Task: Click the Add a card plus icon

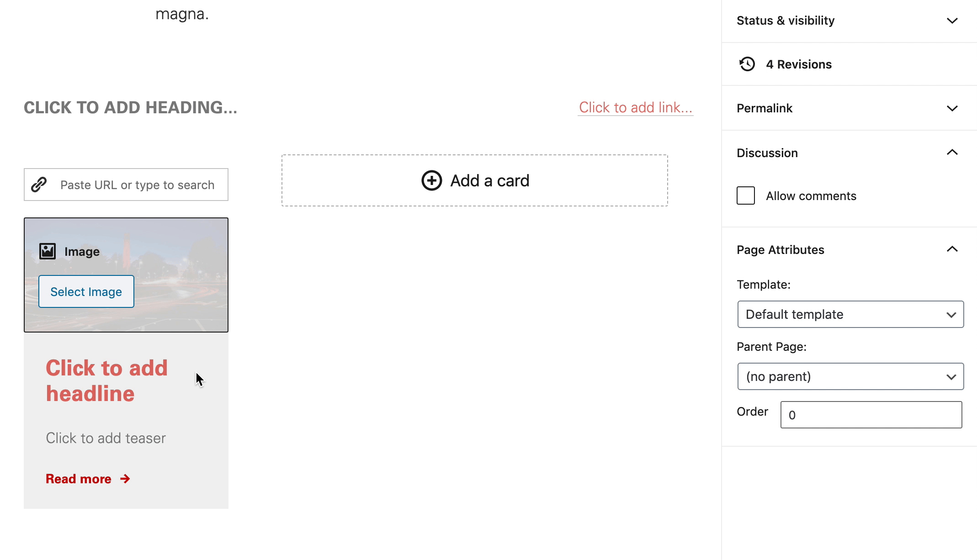Action: point(430,180)
